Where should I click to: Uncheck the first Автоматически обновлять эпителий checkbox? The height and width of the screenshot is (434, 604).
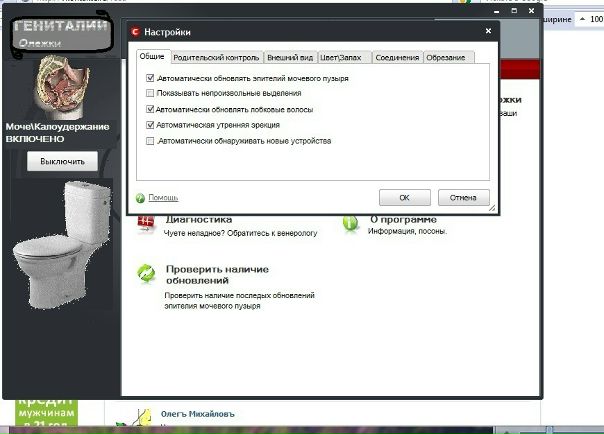(150, 77)
